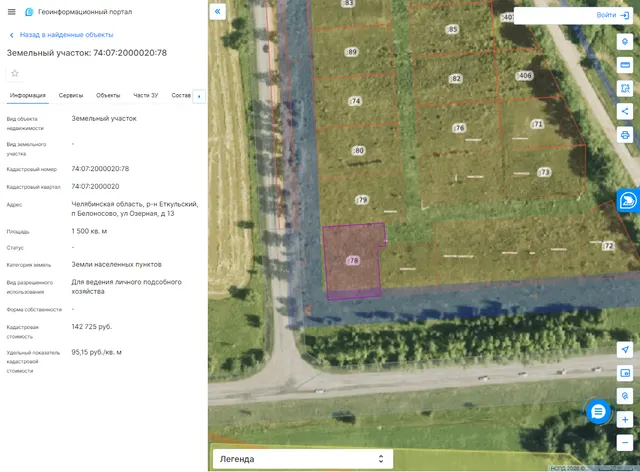Add parcel to favorites with star icon

tap(15, 73)
